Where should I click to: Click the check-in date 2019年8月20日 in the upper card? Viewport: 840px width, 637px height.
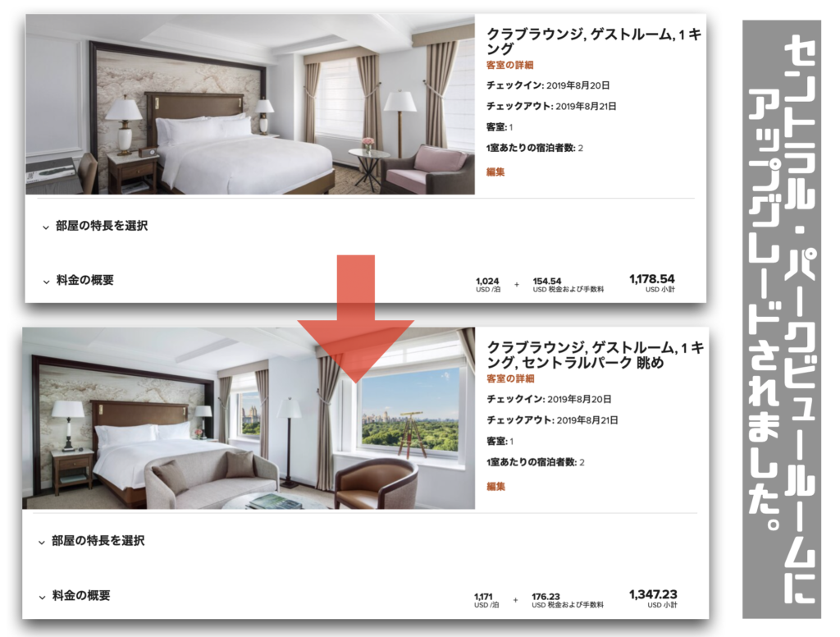[x=577, y=85]
